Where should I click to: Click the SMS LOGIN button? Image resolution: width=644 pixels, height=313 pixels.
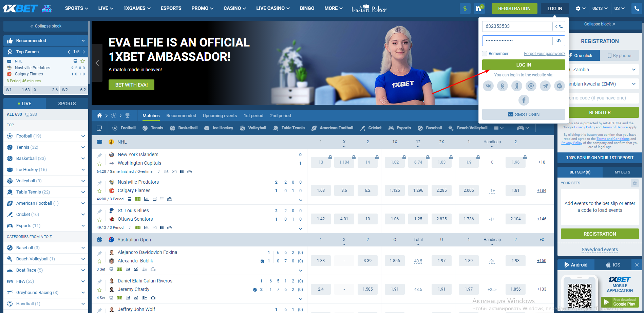coord(524,114)
